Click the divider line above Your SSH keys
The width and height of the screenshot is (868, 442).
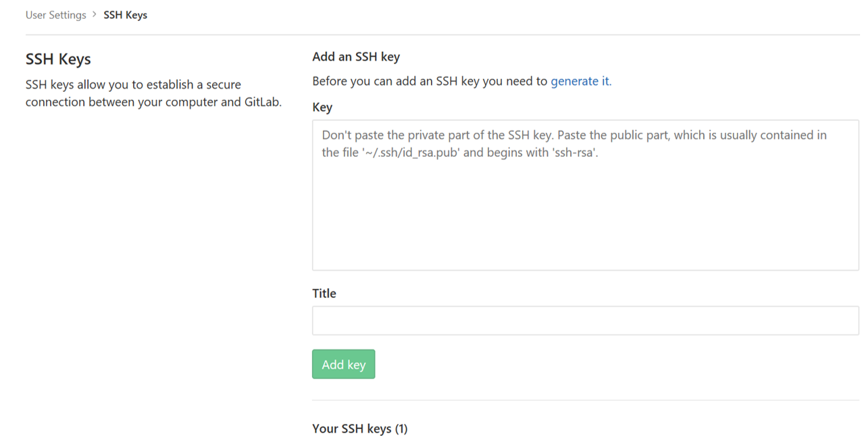585,400
